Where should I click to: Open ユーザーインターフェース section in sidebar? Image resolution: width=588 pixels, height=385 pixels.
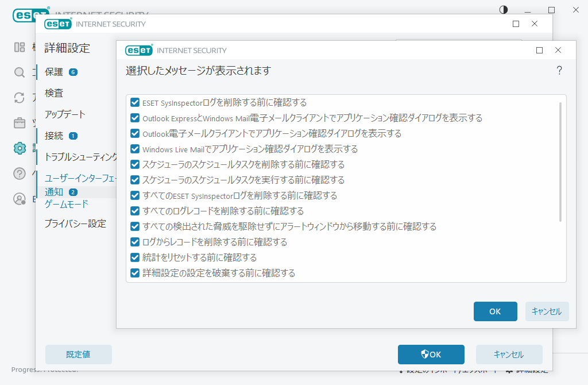point(80,178)
